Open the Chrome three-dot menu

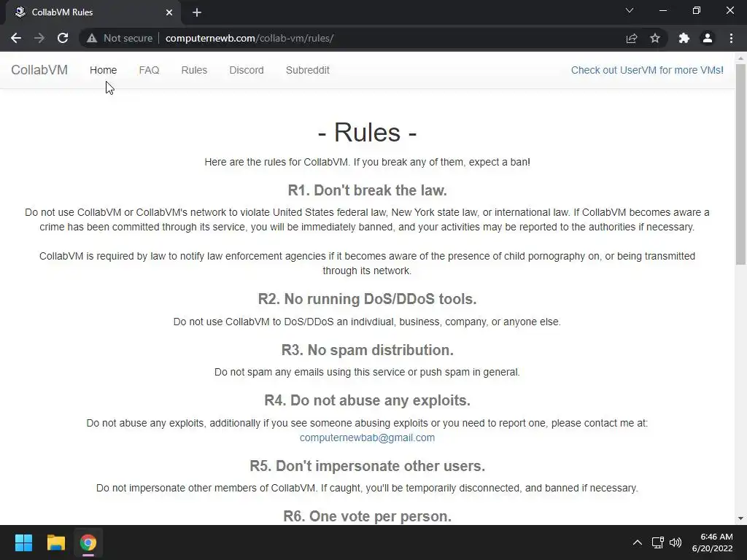click(x=731, y=38)
